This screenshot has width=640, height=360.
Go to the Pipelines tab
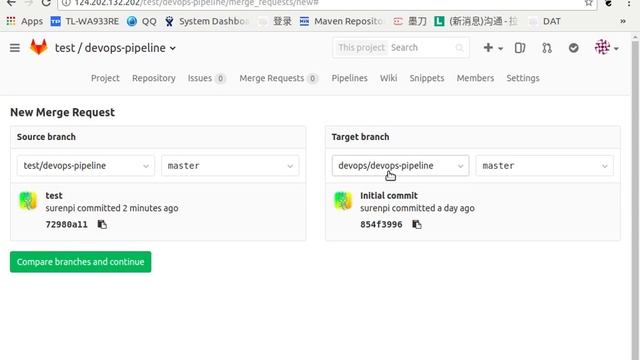[x=349, y=78]
